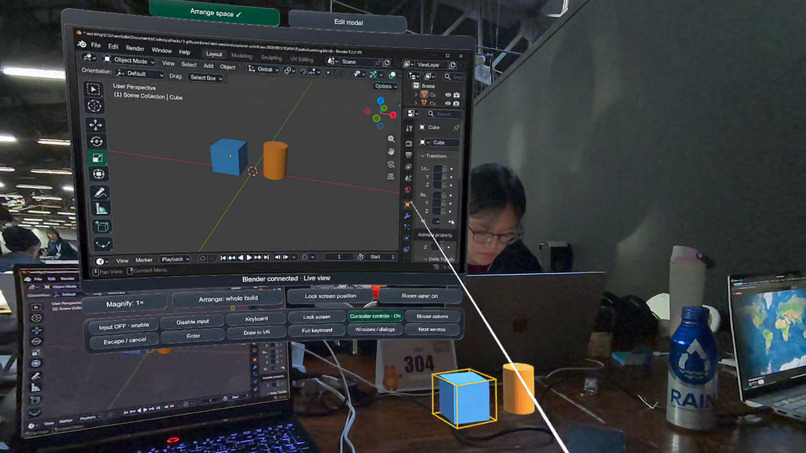The width and height of the screenshot is (806, 453).
Task: Disable render camera for second outliner object
Action: (456, 103)
